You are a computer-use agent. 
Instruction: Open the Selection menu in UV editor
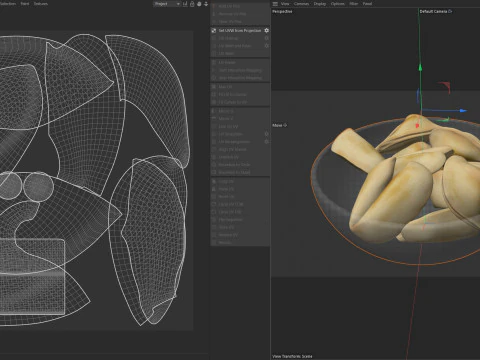tap(7, 4)
